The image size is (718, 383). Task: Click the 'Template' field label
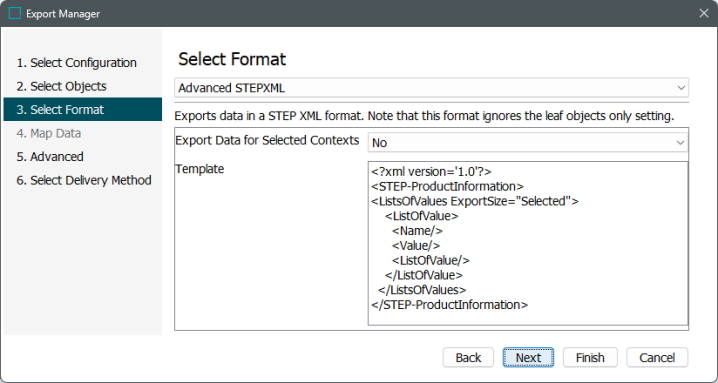200,169
